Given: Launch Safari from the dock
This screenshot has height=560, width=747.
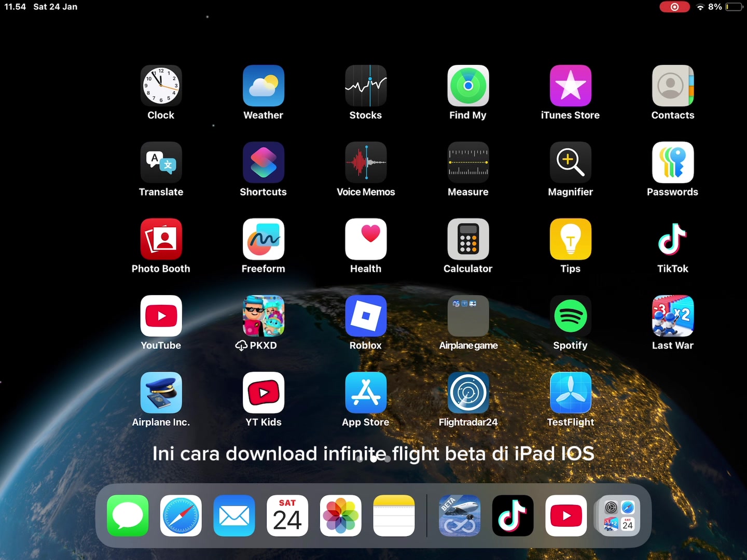Looking at the screenshot, I should (x=181, y=515).
